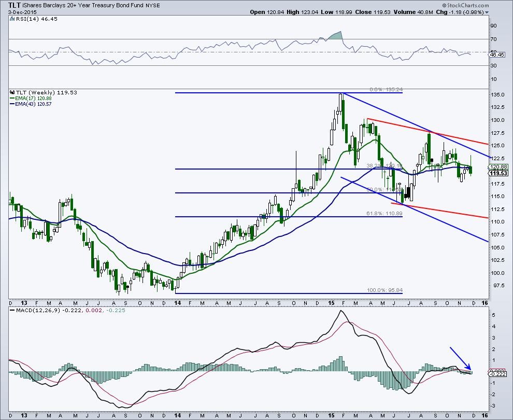Click the Low 118.99 value
This screenshot has width=513, height=420.
(x=337, y=12)
